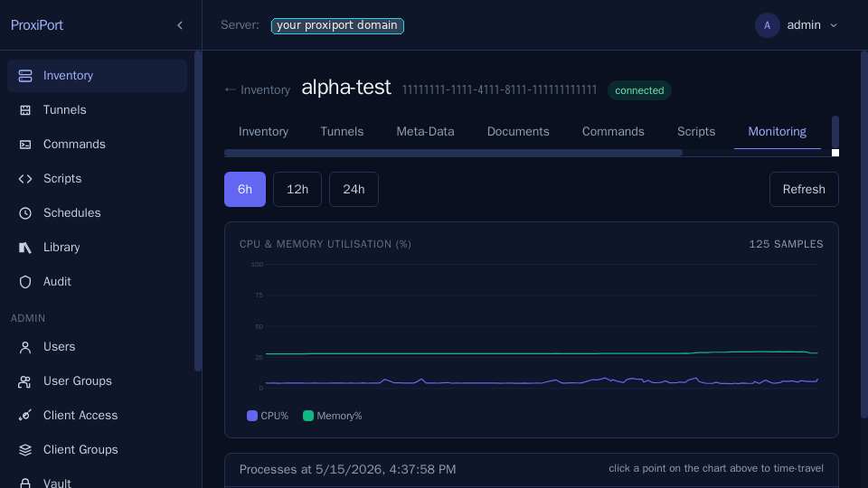The image size is (868, 488).
Task: Click the admin avatar circle
Action: [x=768, y=25]
